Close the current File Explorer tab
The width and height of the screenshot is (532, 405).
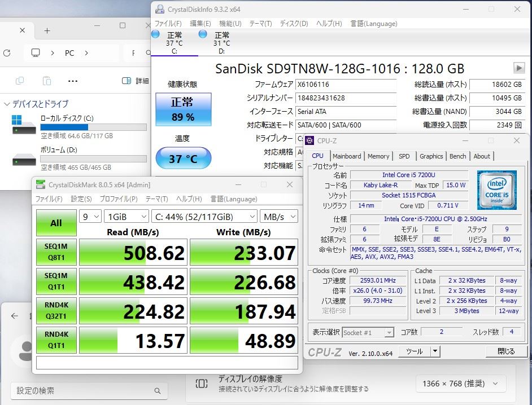tap(23, 30)
